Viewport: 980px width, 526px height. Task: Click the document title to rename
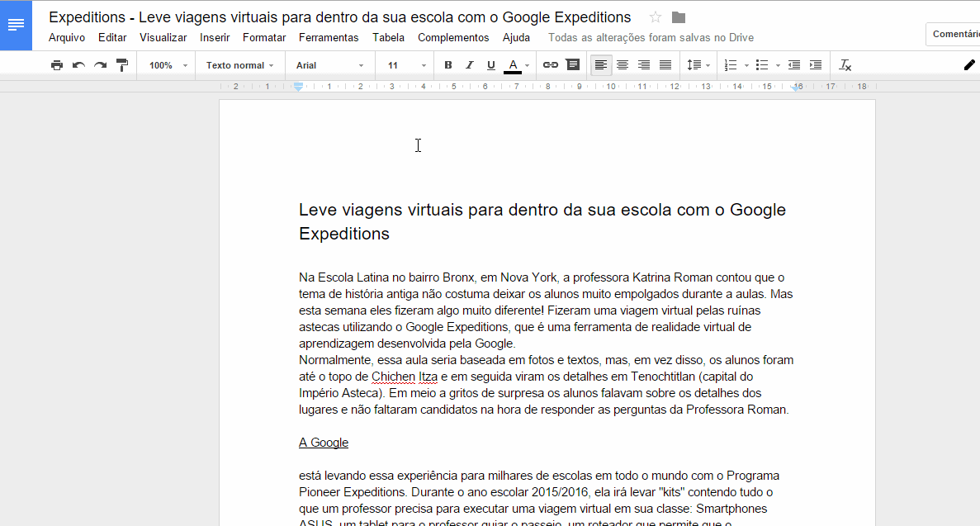(340, 17)
